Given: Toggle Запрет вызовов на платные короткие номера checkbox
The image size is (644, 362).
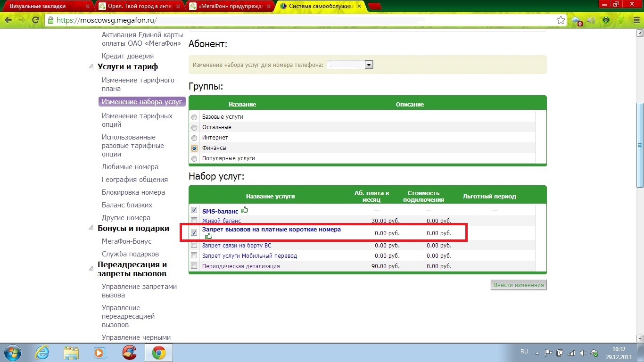Looking at the screenshot, I should click(194, 233).
